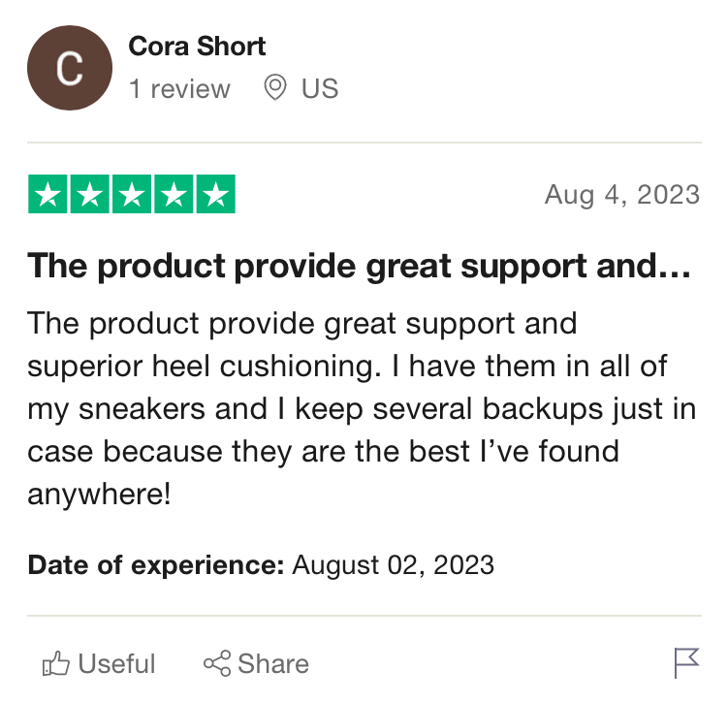Click the fourth green star
This screenshot has height=703, width=728.
tap(174, 194)
